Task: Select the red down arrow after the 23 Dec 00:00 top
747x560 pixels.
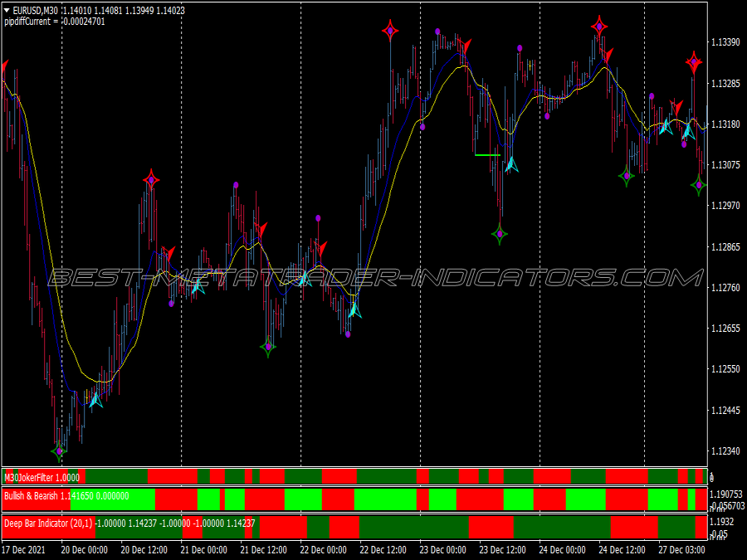Action: point(465,46)
